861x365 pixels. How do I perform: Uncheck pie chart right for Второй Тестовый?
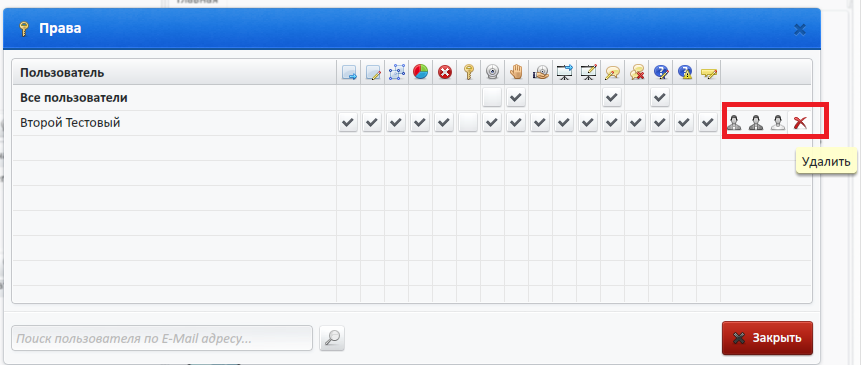(x=421, y=122)
